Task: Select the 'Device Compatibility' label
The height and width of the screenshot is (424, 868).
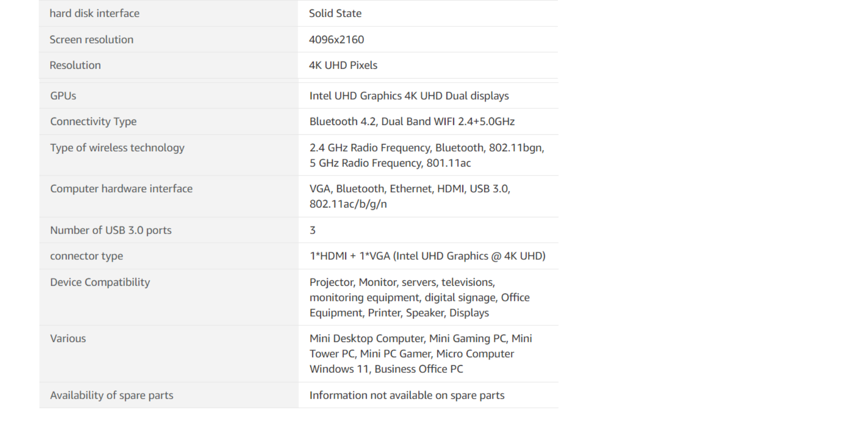Action: coord(100,282)
